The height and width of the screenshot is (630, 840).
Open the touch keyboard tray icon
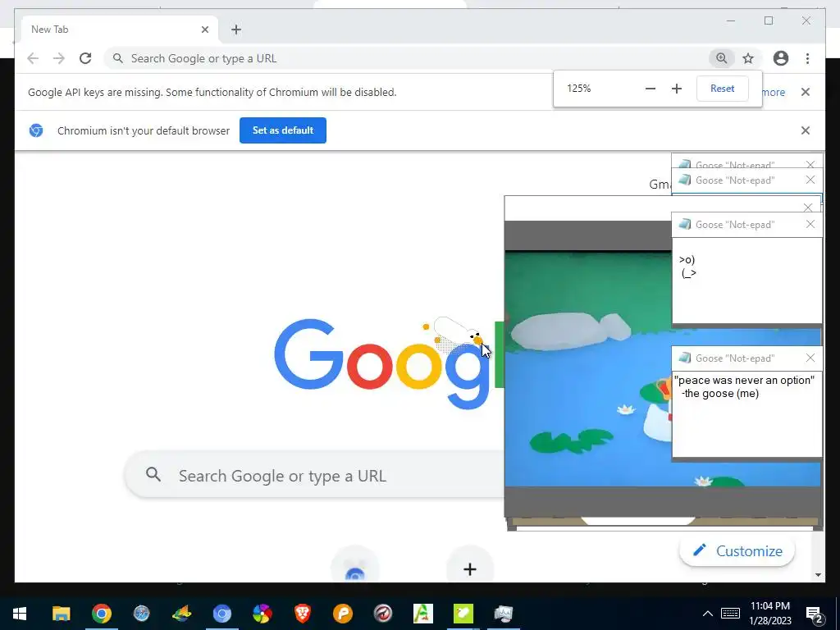tap(730, 614)
